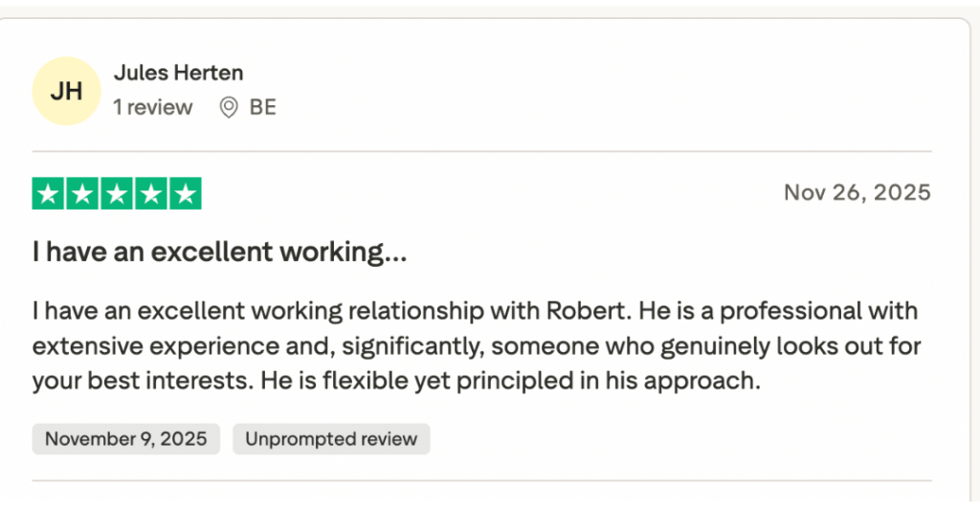Image resolution: width=980 pixels, height=508 pixels.
Task: Click the location pin icon
Action: pos(229,107)
